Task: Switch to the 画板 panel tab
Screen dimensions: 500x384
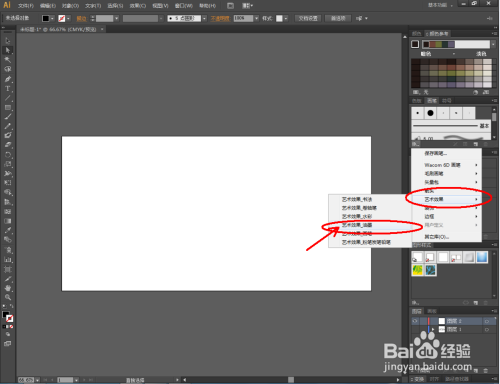Action: point(432,311)
